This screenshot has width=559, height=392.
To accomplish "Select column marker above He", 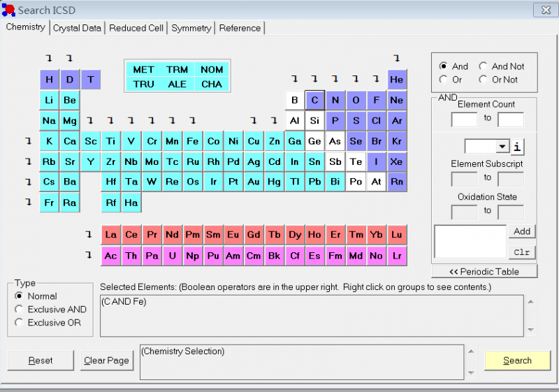I will (x=397, y=58).
